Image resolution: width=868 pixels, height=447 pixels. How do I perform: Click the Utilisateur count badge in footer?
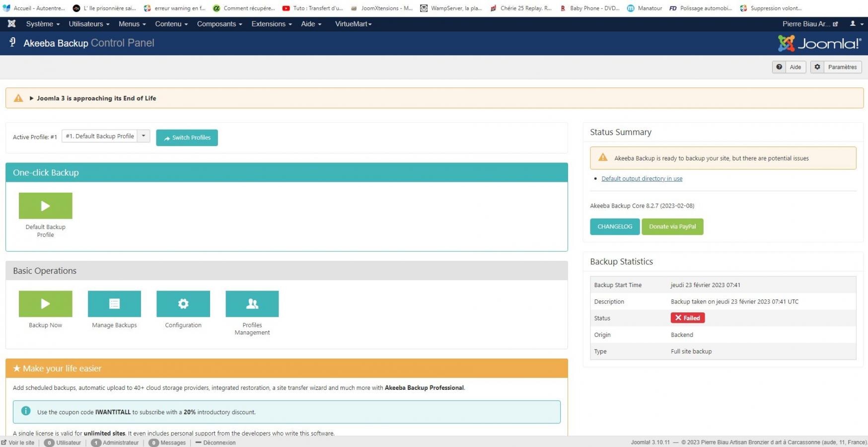(49, 443)
